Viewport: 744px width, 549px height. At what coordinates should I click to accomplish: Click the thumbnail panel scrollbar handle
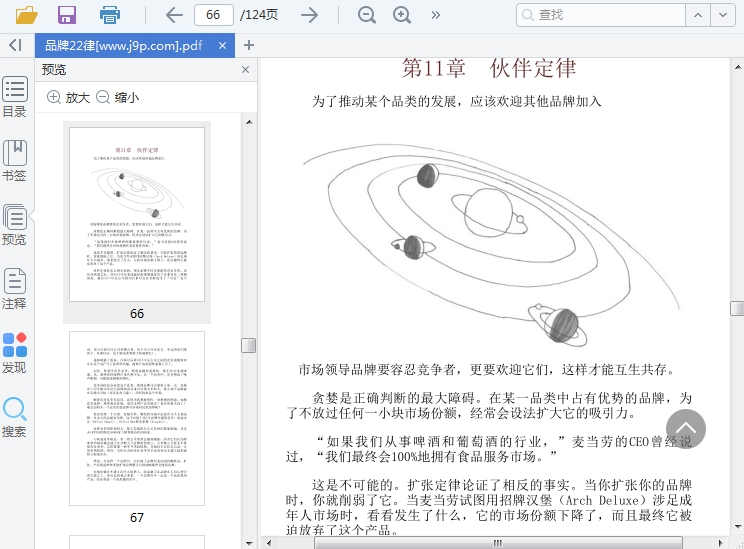pos(249,345)
